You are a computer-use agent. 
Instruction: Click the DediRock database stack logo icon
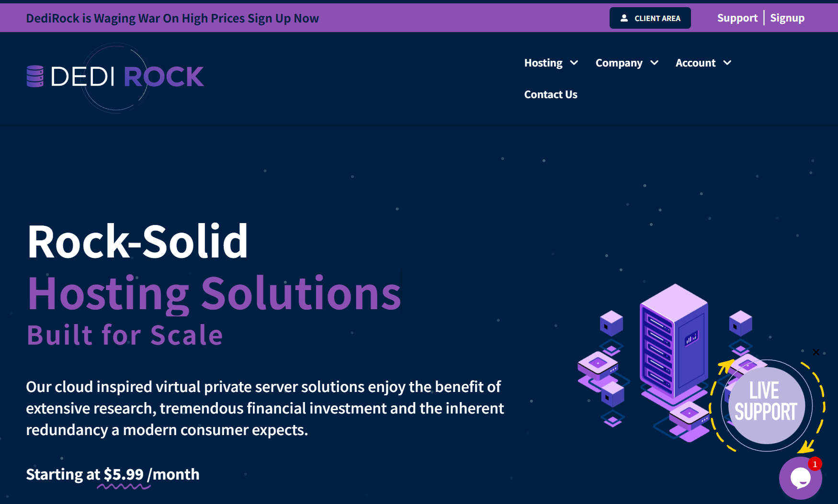tap(35, 77)
